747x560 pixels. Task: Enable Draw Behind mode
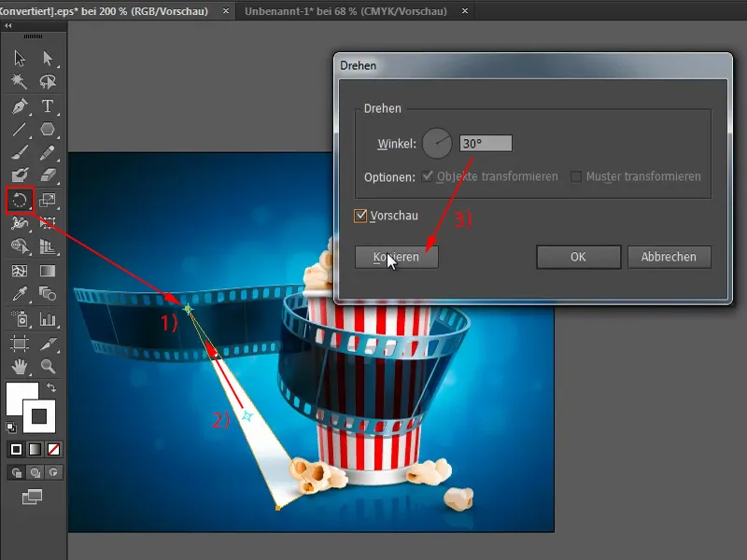click(x=35, y=472)
